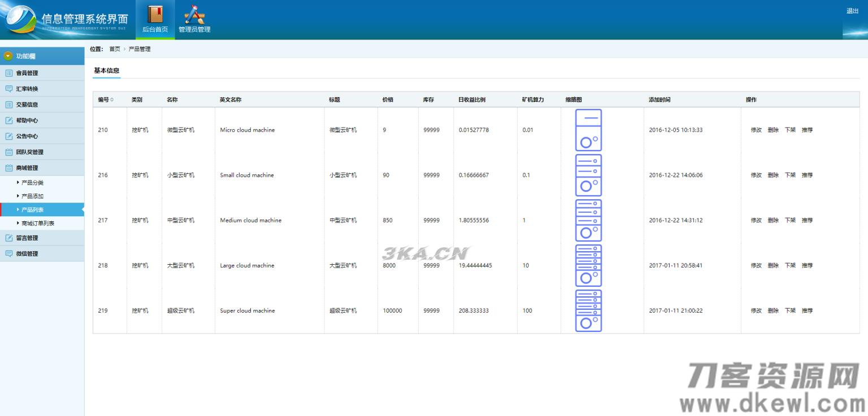Viewport: 868px width, 416px height.
Task: Click the thumbnail of 大型云矿机
Action: click(x=588, y=265)
